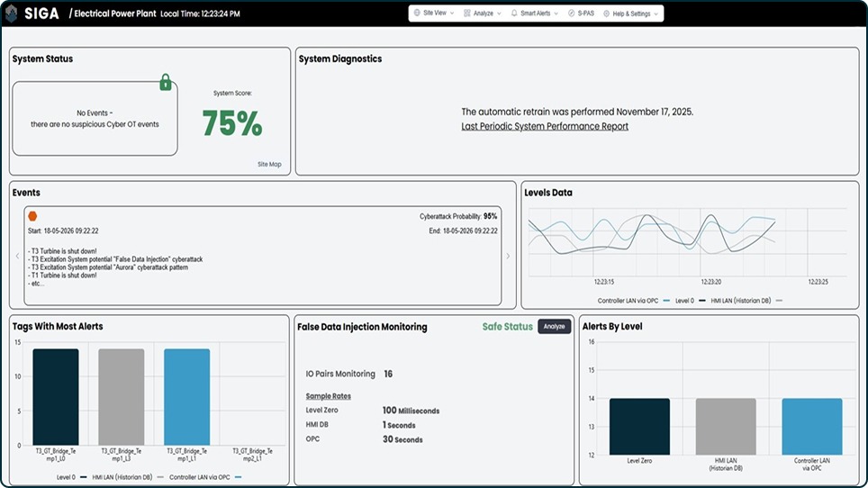Toggle HMI LAN (Historian DB) legend in Levels Data
The width and height of the screenshot is (868, 488).
(x=746, y=301)
